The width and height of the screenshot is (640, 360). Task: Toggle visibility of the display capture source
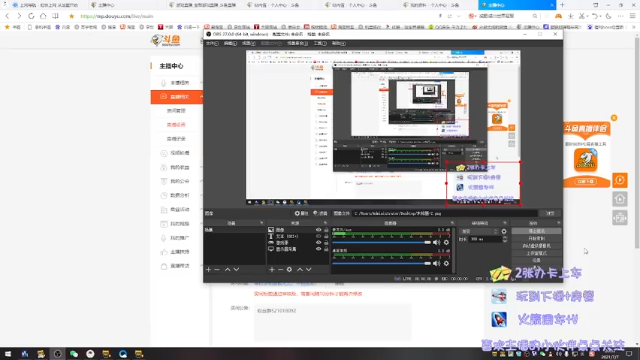pyautogui.click(x=318, y=249)
